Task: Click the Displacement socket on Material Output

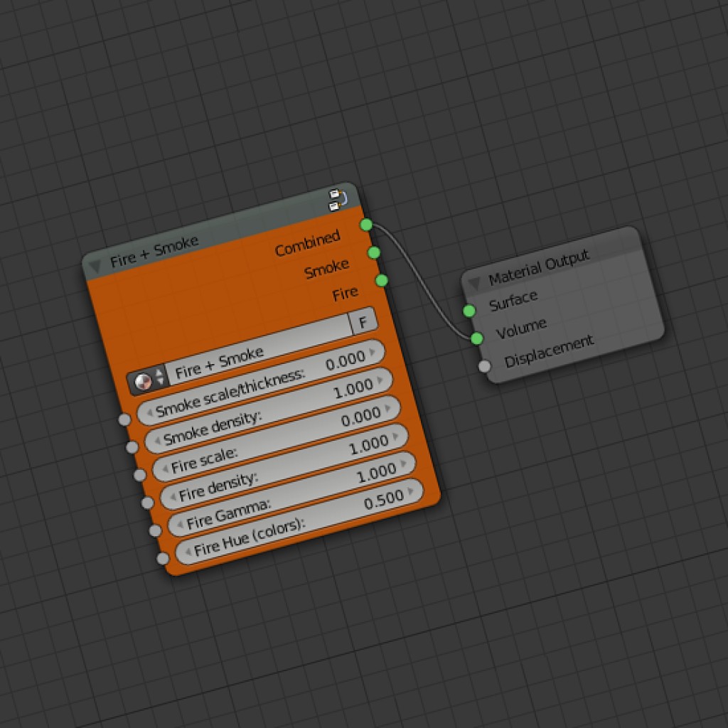Action: tap(484, 365)
